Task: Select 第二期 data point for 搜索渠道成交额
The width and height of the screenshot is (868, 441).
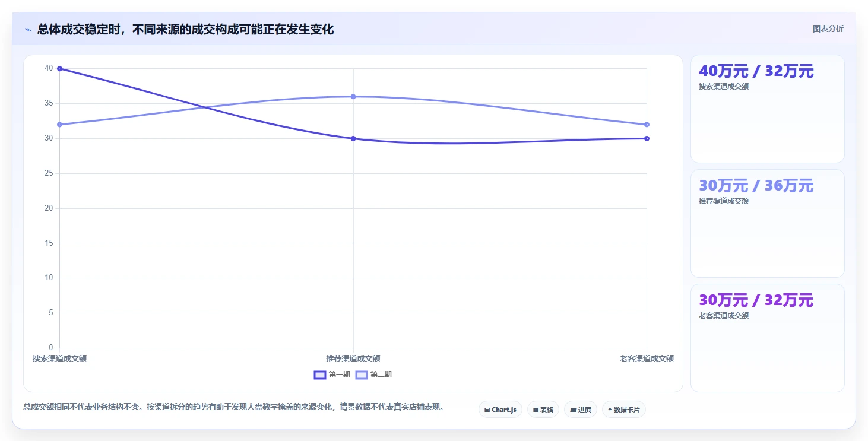Action: click(59, 125)
